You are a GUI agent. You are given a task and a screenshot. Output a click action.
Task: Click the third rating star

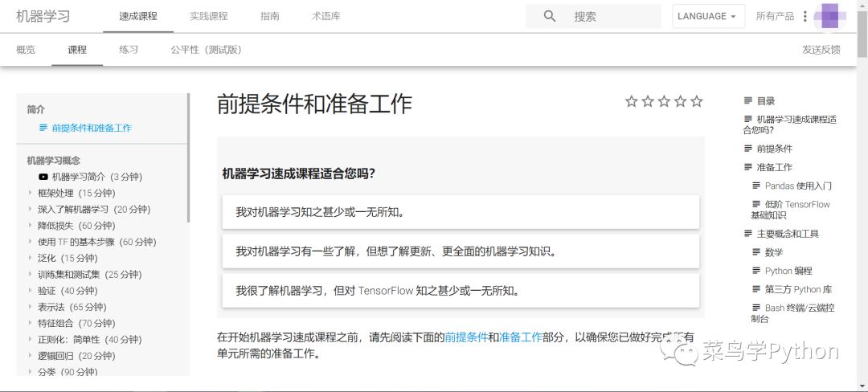tap(664, 101)
